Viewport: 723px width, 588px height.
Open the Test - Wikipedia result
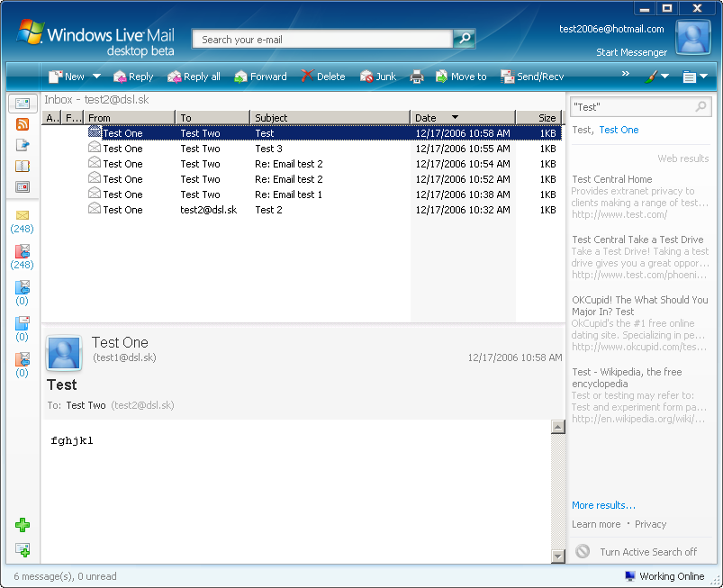tap(627, 377)
